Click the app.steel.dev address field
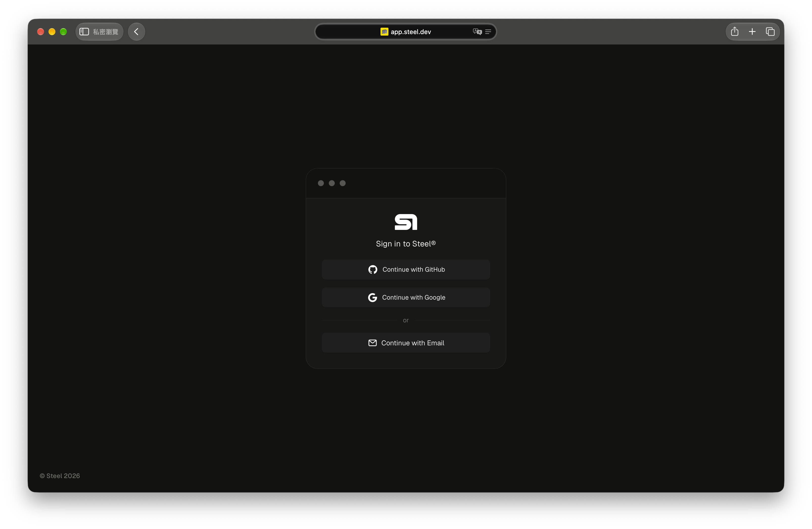 (x=405, y=32)
